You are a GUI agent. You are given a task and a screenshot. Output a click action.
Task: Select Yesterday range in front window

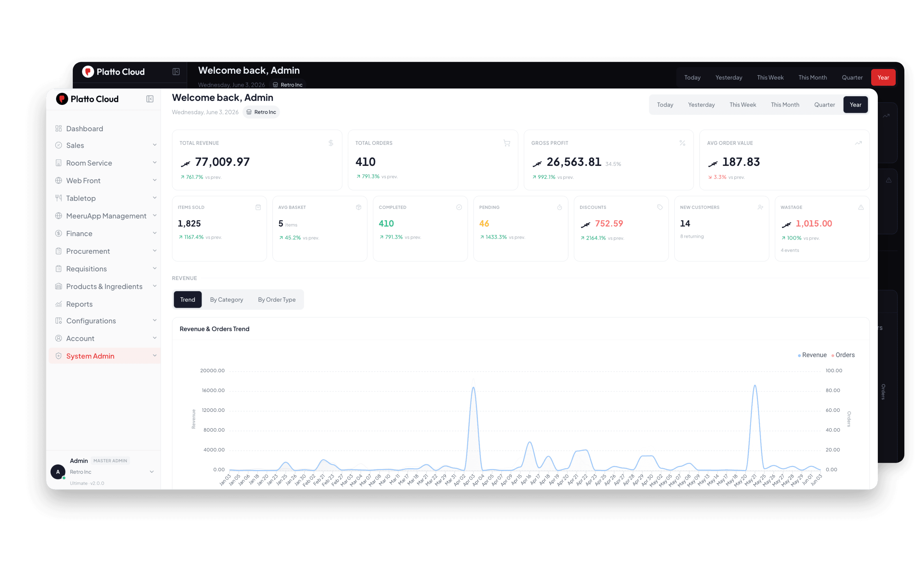[701, 105]
